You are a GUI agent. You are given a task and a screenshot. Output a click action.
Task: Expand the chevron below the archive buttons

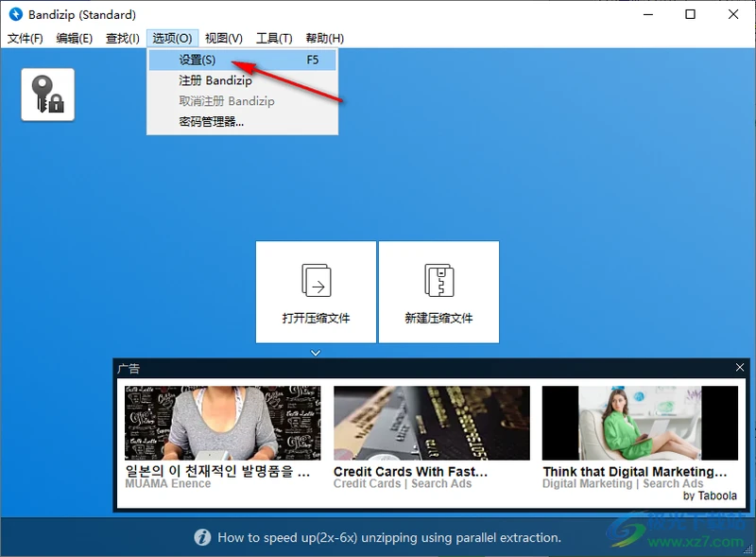(316, 353)
